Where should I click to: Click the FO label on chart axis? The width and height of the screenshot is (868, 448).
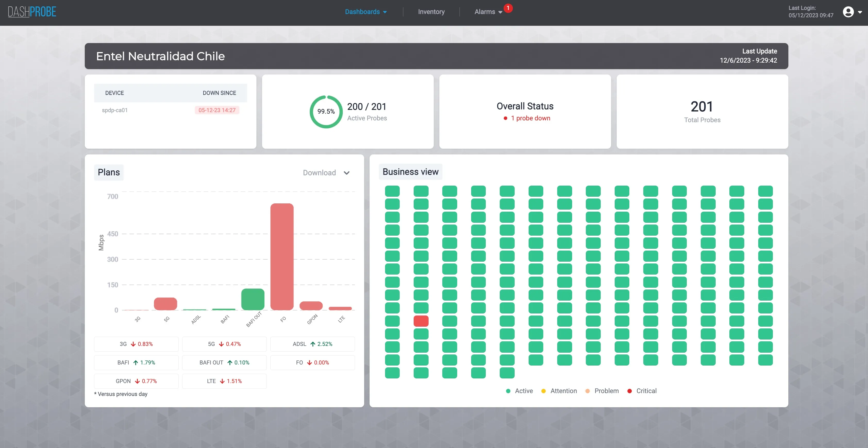click(283, 319)
